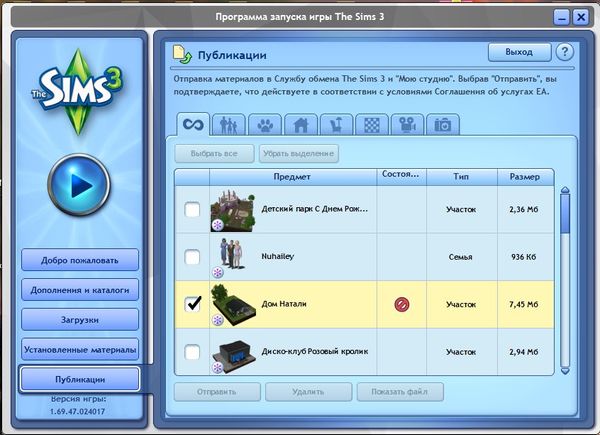The height and width of the screenshot is (435, 600).
Task: Switch to the house lots filter tab
Action: [297, 125]
